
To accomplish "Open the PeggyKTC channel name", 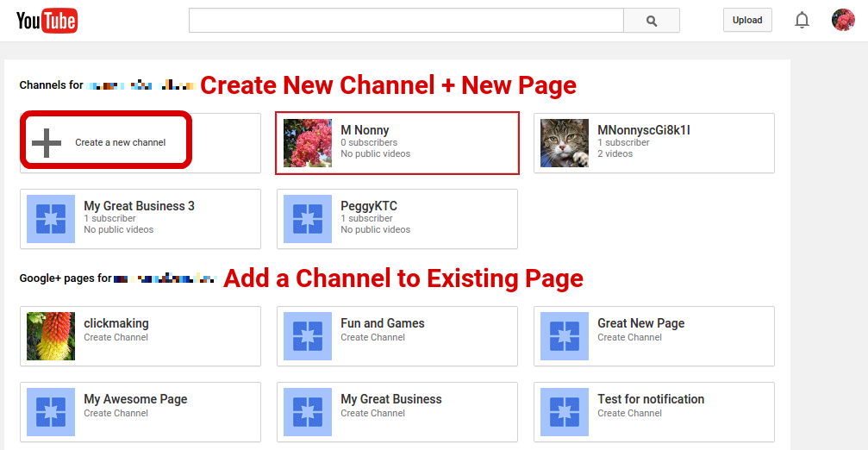I will pos(369,206).
